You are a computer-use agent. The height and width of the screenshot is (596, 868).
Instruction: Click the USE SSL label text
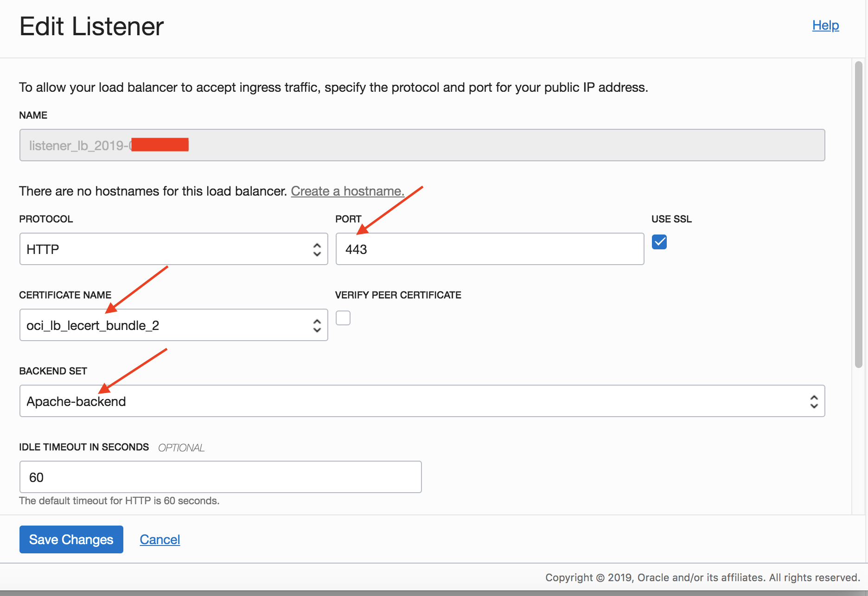[x=671, y=219]
